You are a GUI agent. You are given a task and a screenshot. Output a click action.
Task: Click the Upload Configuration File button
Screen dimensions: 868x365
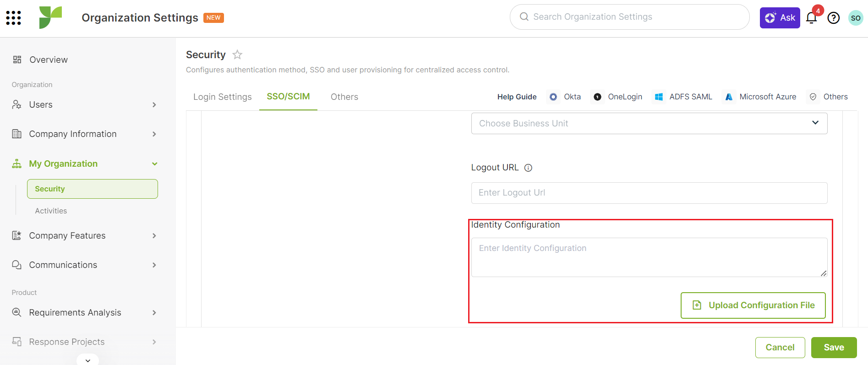point(753,305)
